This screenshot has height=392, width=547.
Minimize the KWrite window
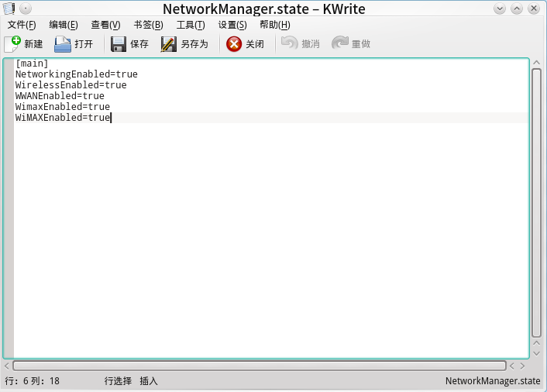tap(500, 9)
